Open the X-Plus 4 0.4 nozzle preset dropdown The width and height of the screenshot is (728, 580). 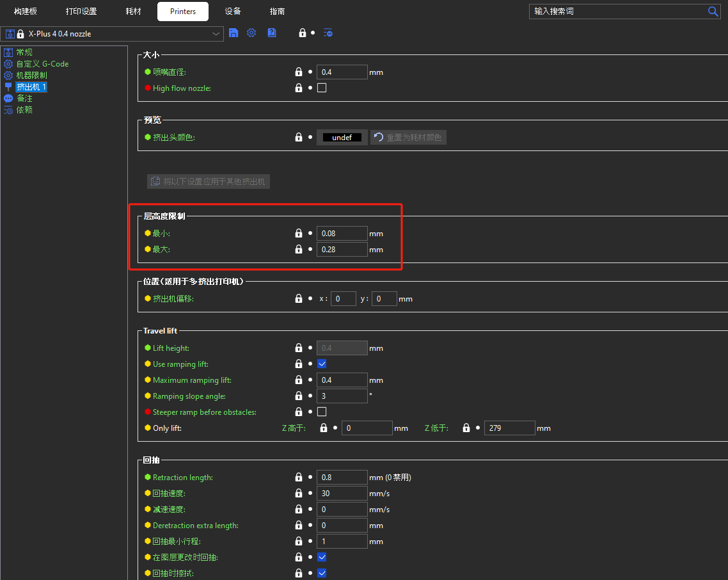(x=112, y=34)
